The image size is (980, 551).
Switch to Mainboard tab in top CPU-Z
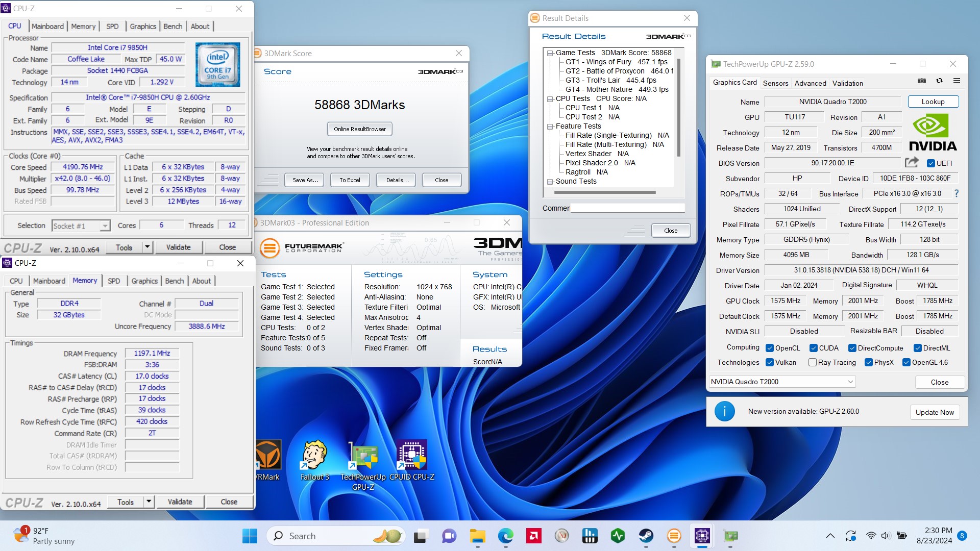47,26
